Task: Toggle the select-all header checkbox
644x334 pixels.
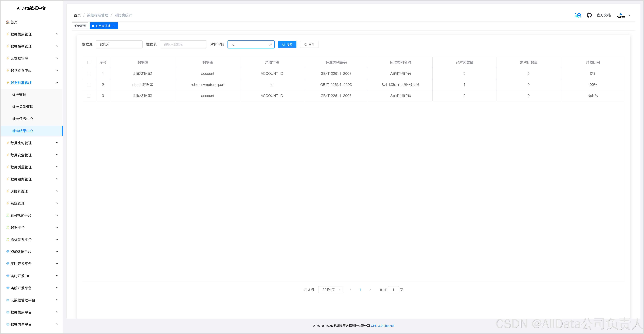Action: (x=89, y=63)
